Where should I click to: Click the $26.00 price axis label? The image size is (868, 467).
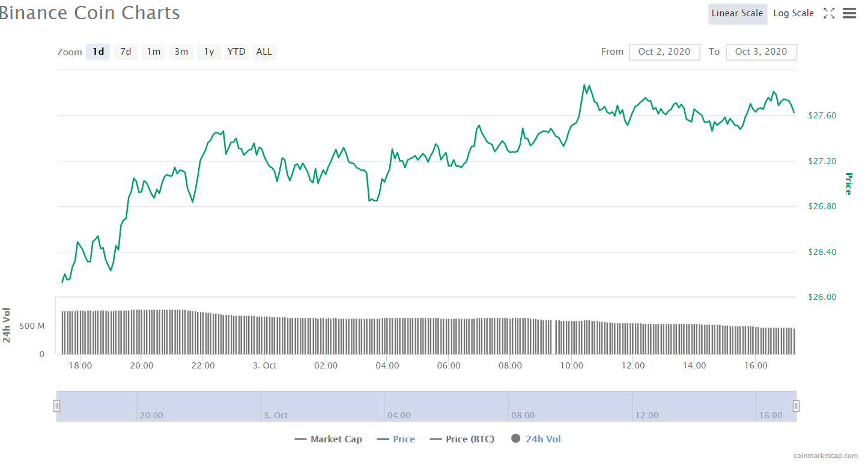[822, 297]
